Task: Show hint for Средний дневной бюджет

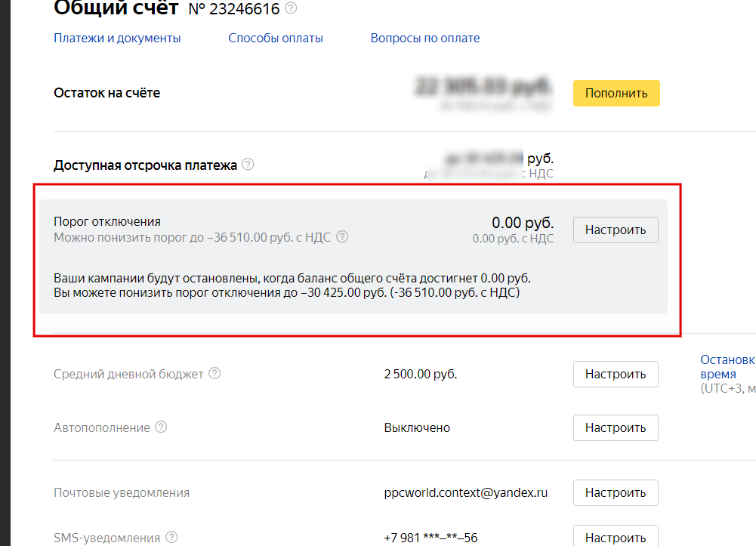Action: click(x=214, y=374)
